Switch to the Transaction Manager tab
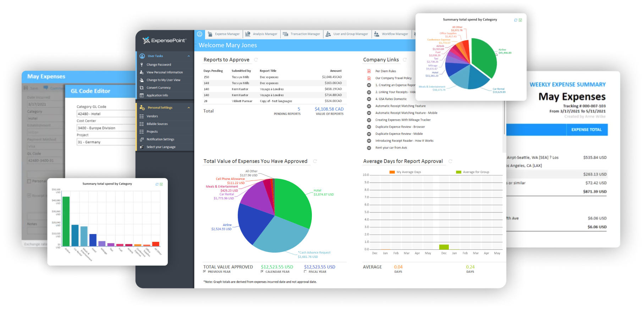 click(301, 34)
